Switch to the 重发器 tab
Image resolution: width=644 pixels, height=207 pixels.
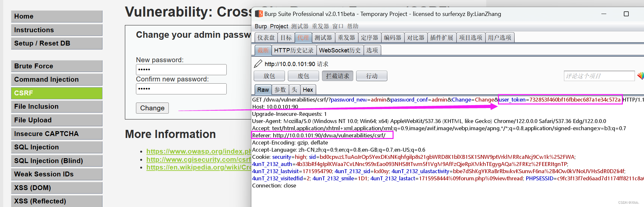coord(346,38)
